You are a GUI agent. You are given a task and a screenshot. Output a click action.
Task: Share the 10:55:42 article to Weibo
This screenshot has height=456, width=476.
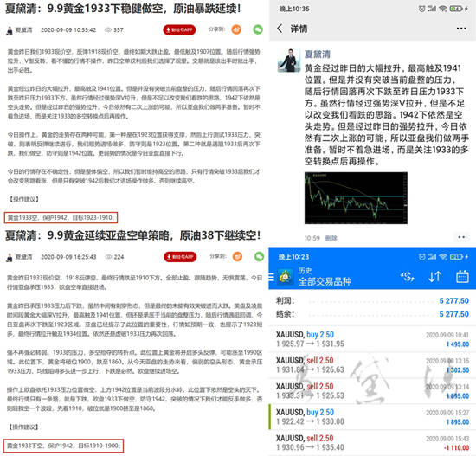tap(236, 29)
